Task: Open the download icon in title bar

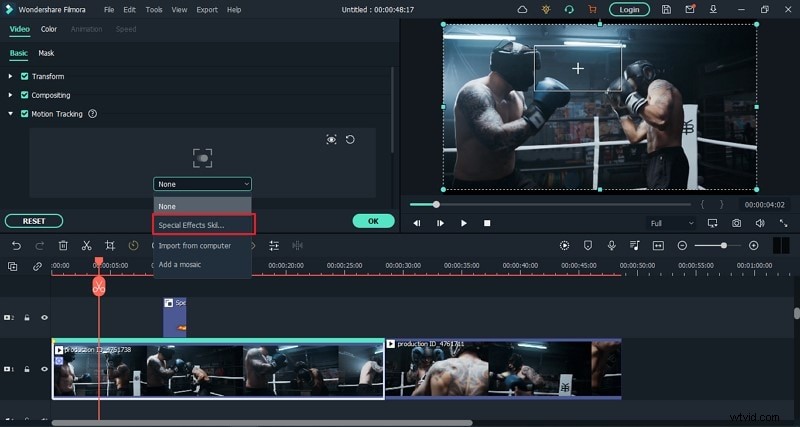Action: (713, 9)
